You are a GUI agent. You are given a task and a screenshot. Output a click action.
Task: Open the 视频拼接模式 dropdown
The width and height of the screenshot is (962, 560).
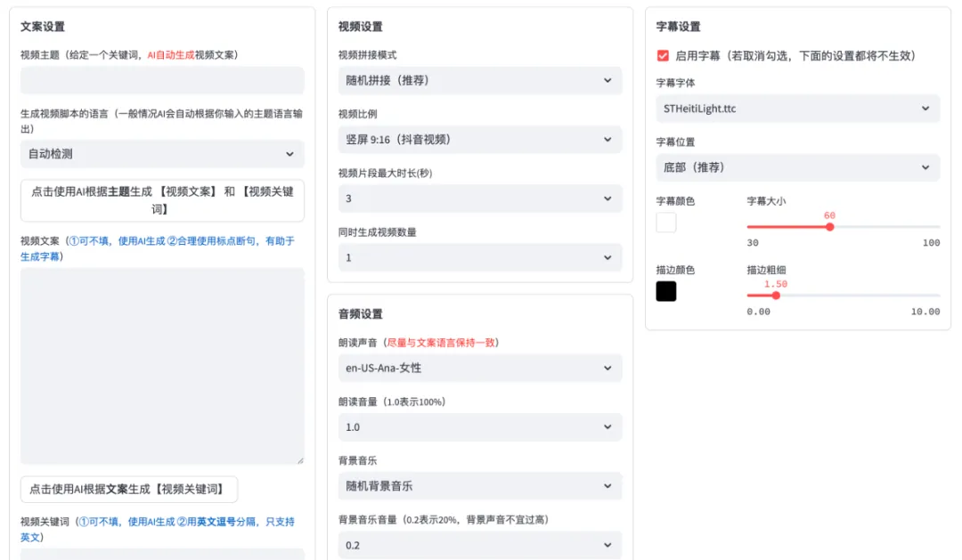tap(479, 80)
